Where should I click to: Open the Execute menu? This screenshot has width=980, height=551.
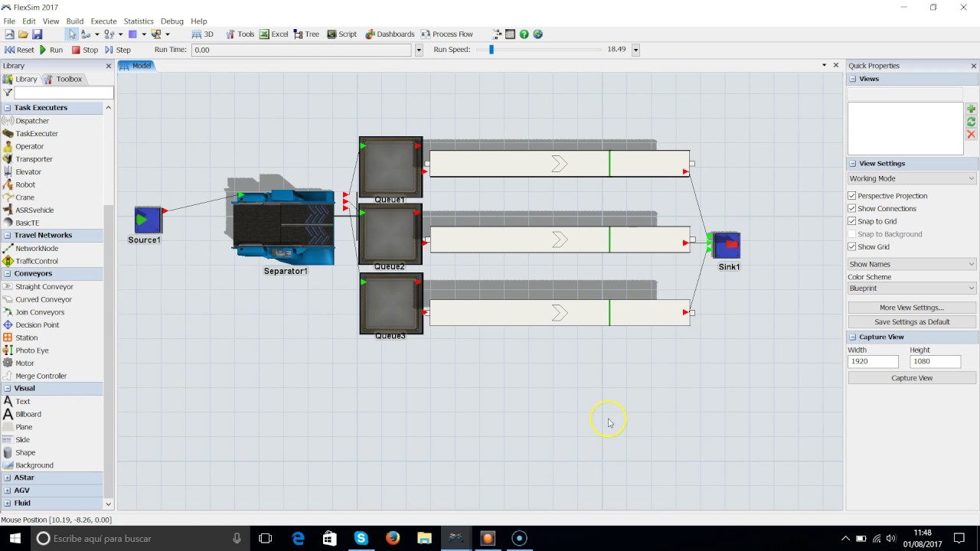pyautogui.click(x=103, y=21)
